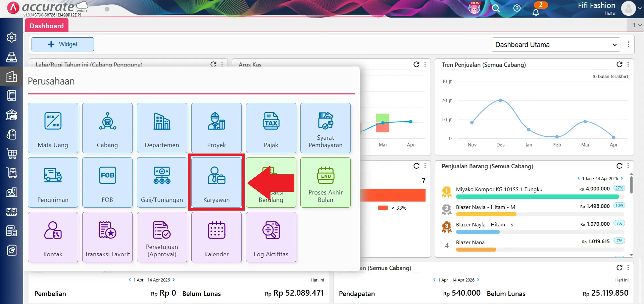Refresh the Arus Kas widget
644x304 pixels.
416,64
